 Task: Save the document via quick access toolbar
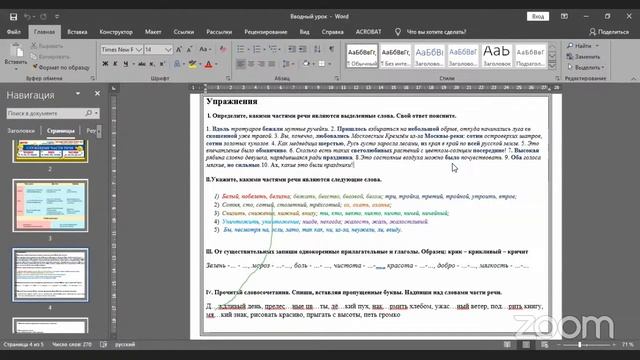click(x=13, y=17)
